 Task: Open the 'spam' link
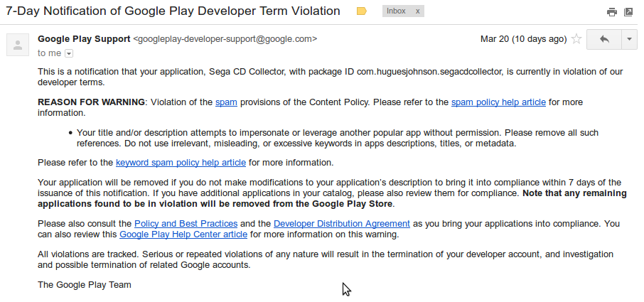coord(226,102)
